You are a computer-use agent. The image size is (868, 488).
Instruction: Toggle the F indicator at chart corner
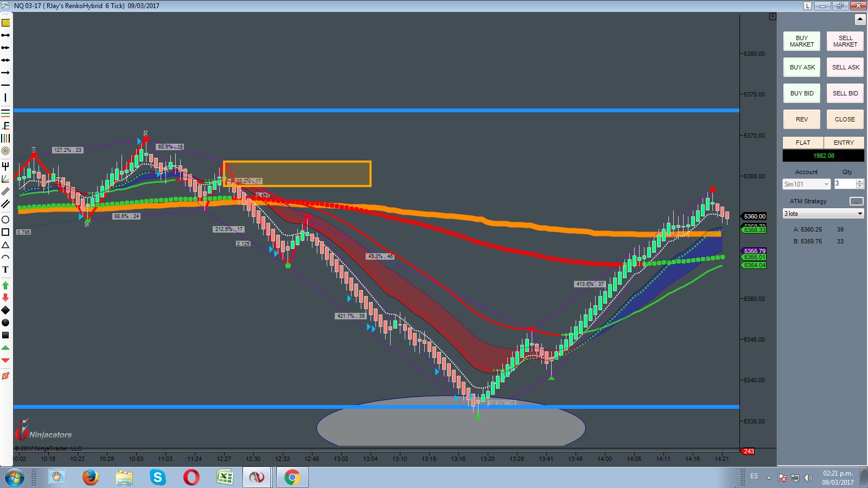coord(773,17)
